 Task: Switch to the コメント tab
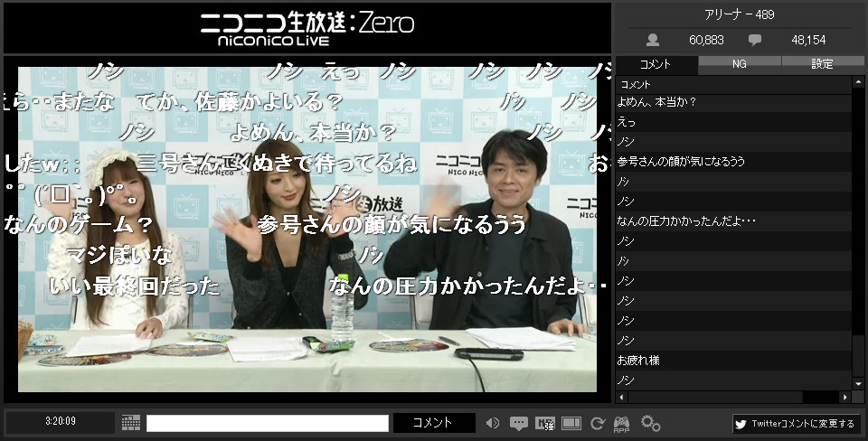(x=656, y=64)
